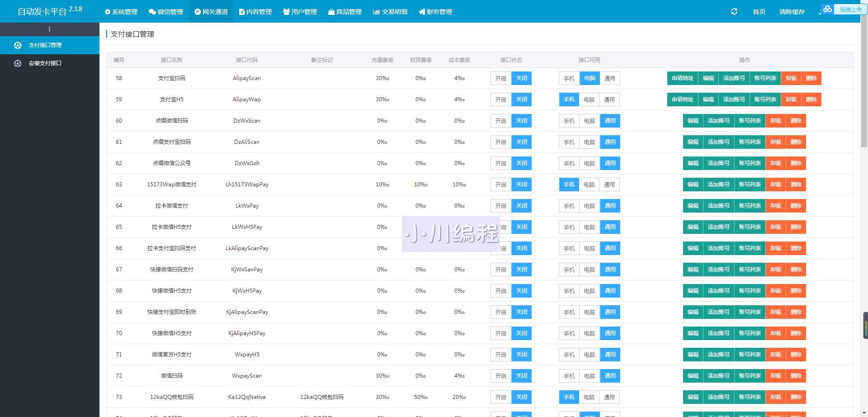This screenshot has width=868, height=417.
Task: Click 卸载 for 微信官方H5支付 row
Action: click(x=776, y=355)
